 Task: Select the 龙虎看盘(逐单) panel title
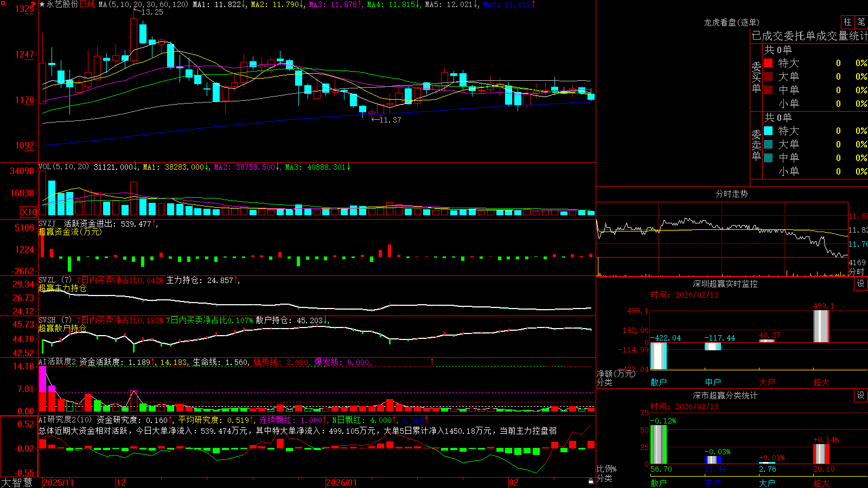(x=731, y=22)
